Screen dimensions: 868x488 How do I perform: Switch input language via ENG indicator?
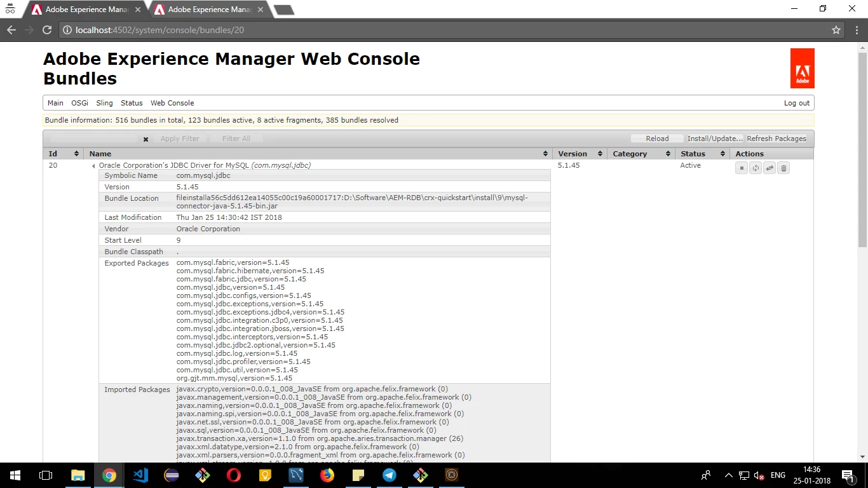[778, 475]
